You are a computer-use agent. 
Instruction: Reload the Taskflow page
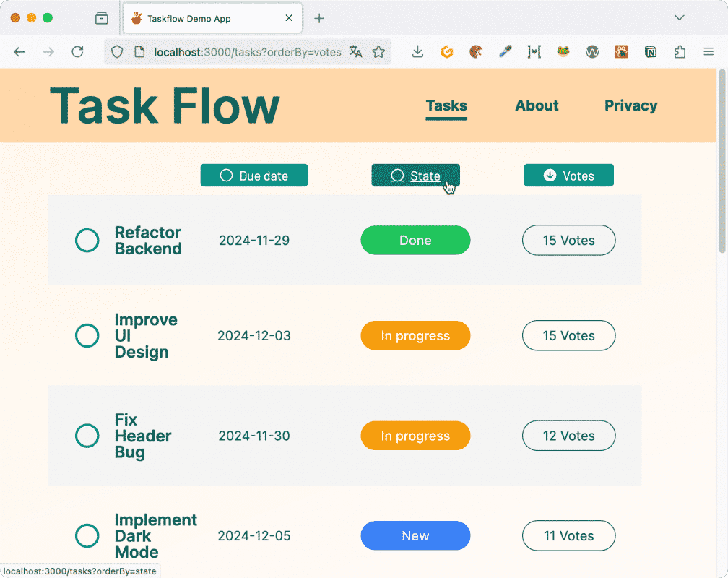(x=79, y=52)
